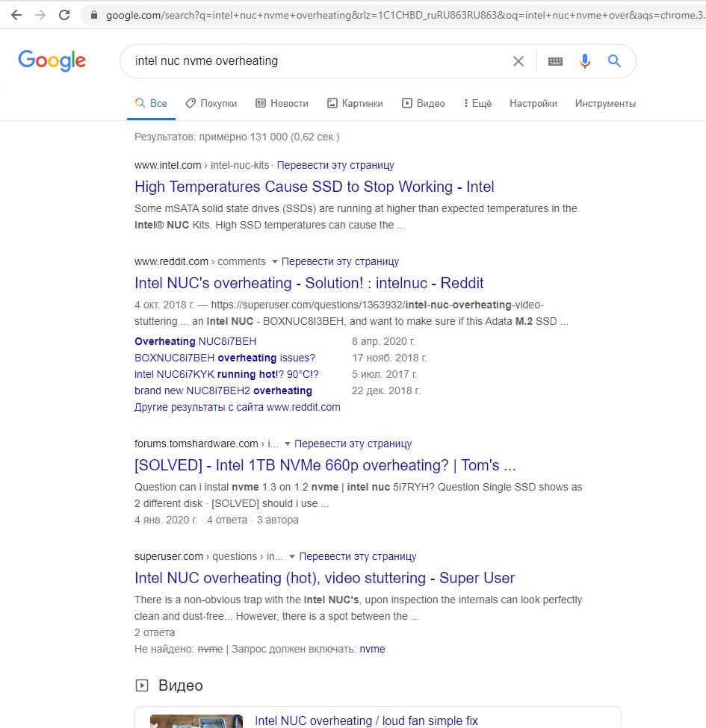Show other results from www.reddit.com
The width and height of the screenshot is (706, 728).
[237, 407]
